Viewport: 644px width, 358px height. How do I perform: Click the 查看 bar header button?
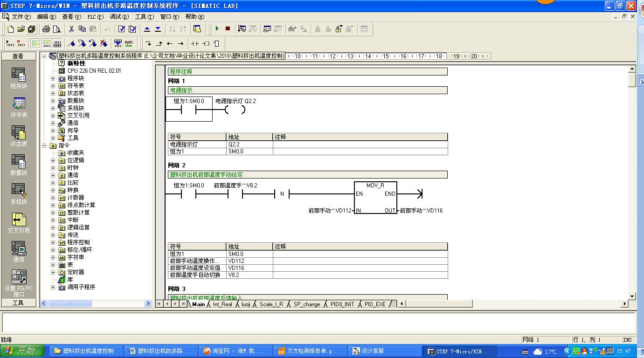pyautogui.click(x=19, y=56)
